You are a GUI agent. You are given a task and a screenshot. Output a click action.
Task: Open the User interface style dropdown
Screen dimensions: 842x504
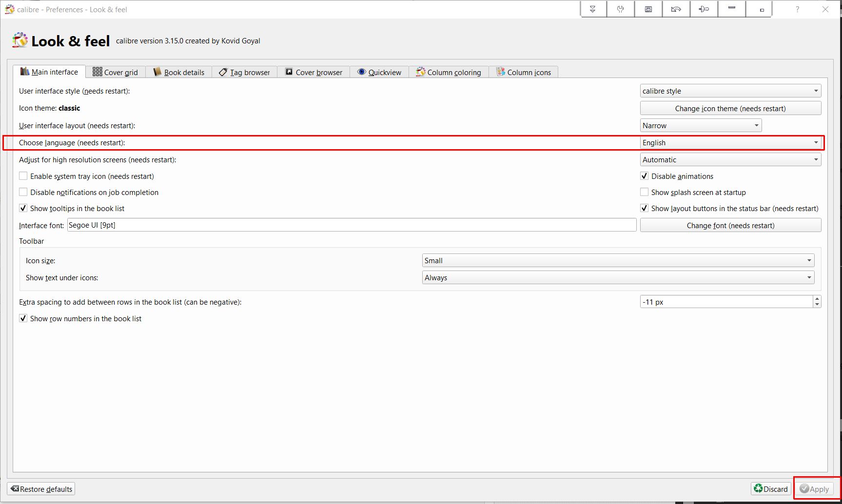(730, 91)
